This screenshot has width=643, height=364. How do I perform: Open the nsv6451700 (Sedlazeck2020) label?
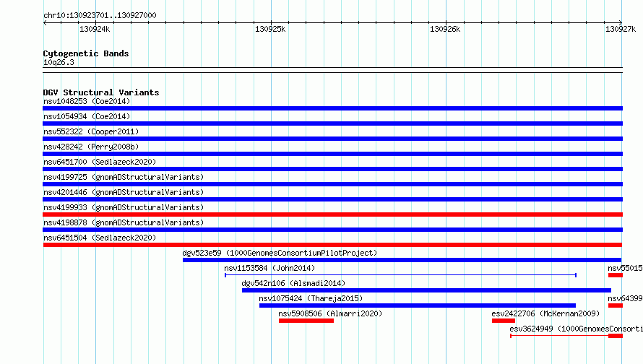[x=100, y=162]
